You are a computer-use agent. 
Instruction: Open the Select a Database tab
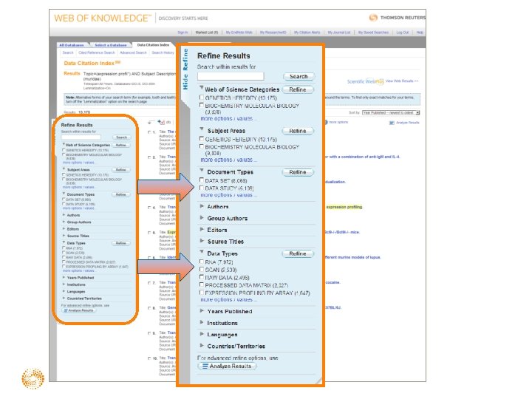(x=111, y=45)
